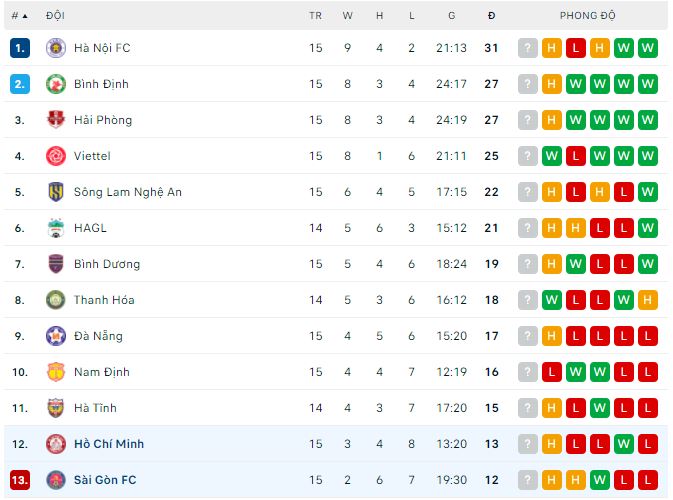Sort by G goals column header
This screenshot has width=673, height=500.
pyautogui.click(x=452, y=16)
